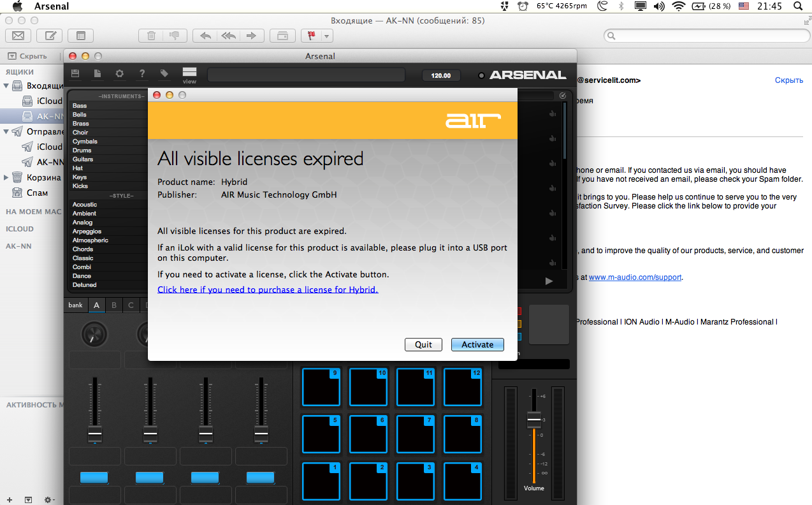Click the tag icon in Arsenal toolbar
The height and width of the screenshot is (505, 812).
pyautogui.click(x=164, y=74)
